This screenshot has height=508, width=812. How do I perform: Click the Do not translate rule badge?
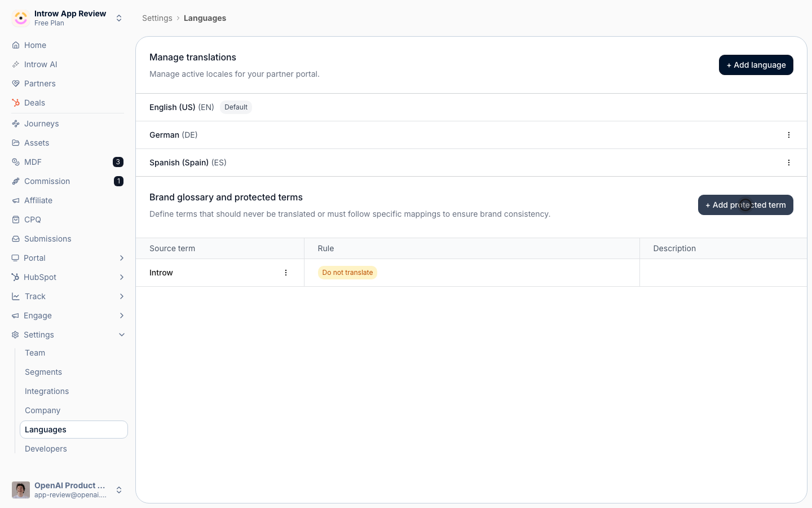coord(347,273)
